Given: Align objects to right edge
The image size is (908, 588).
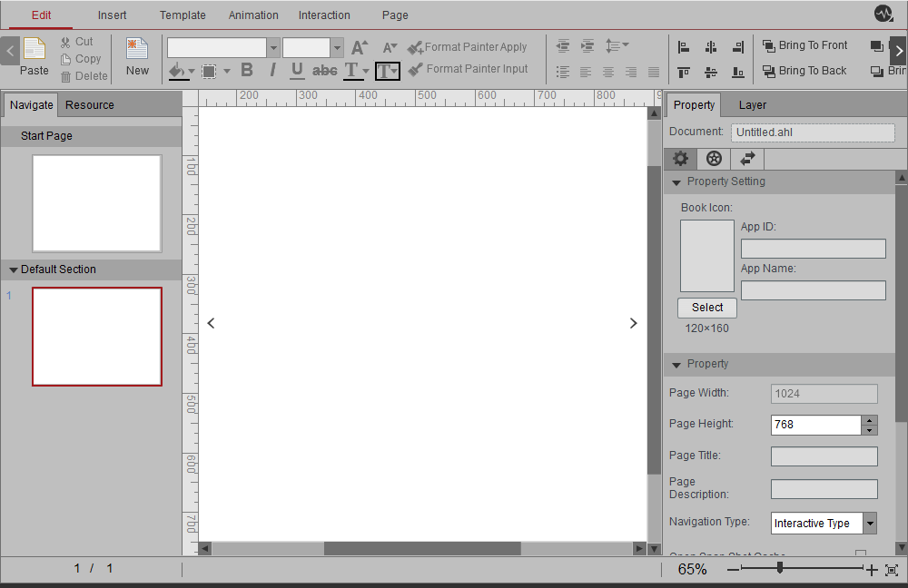Looking at the screenshot, I should (737, 47).
